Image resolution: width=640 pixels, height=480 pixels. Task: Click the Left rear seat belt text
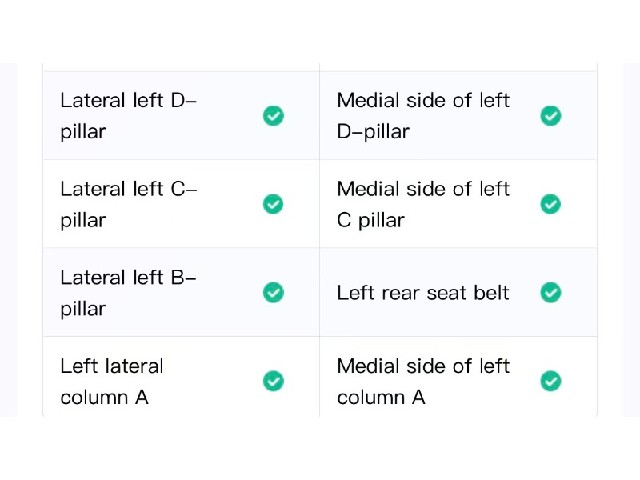click(423, 293)
